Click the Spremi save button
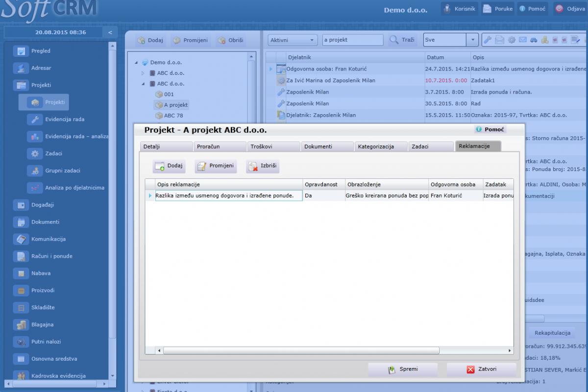The image size is (588, 392). click(403, 369)
